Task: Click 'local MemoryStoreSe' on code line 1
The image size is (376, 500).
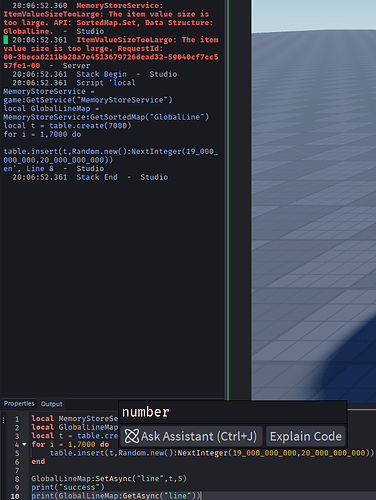Action: coord(75,419)
